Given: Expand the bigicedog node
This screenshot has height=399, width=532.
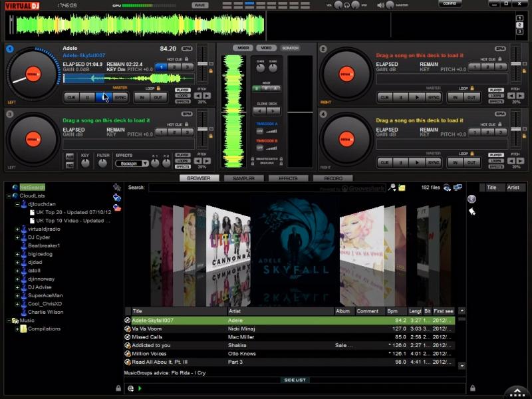Looking at the screenshot, I should (17, 254).
